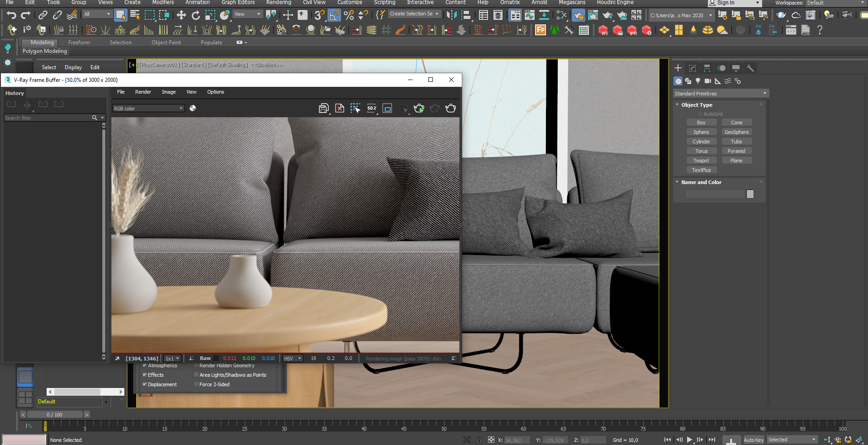Save the image from V-Ray Frame Buffer
868x445 pixels.
pos(323,109)
